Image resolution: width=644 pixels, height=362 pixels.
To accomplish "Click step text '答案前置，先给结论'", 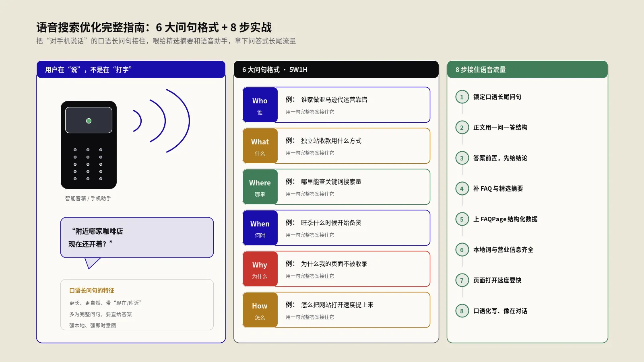I will point(500,158).
